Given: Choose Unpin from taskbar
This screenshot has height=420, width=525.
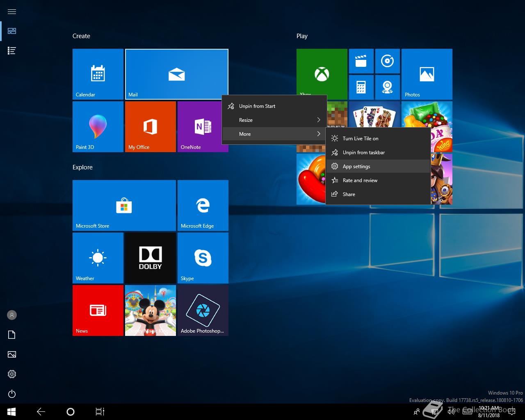Looking at the screenshot, I should point(378,153).
